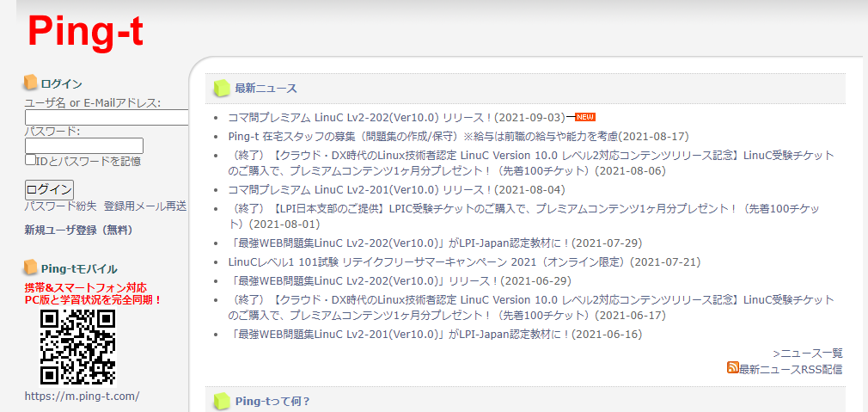Open the 登録用メール再送 link

click(145, 206)
